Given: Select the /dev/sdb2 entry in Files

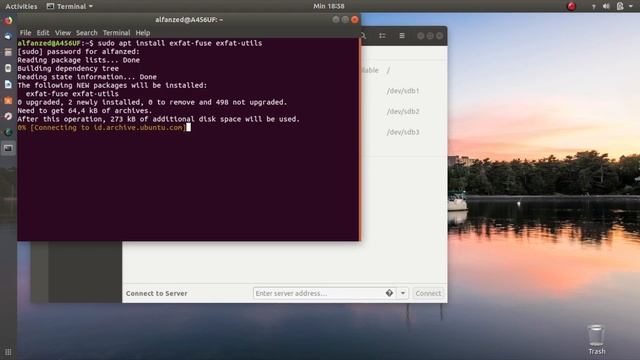Looking at the screenshot, I should (403, 111).
